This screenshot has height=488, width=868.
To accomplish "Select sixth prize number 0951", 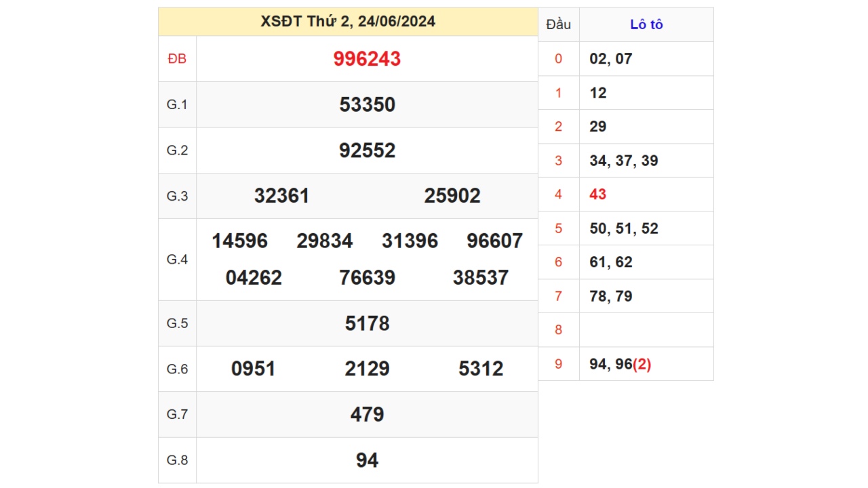I will click(254, 369).
